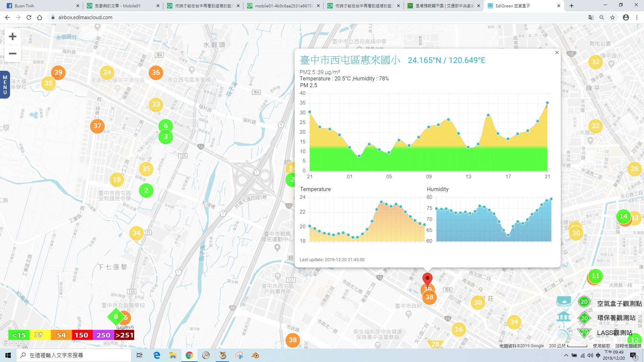Screen dimensions: 644x362
Task: Select the yellow 26 sensor marker
Action: click(x=635, y=169)
